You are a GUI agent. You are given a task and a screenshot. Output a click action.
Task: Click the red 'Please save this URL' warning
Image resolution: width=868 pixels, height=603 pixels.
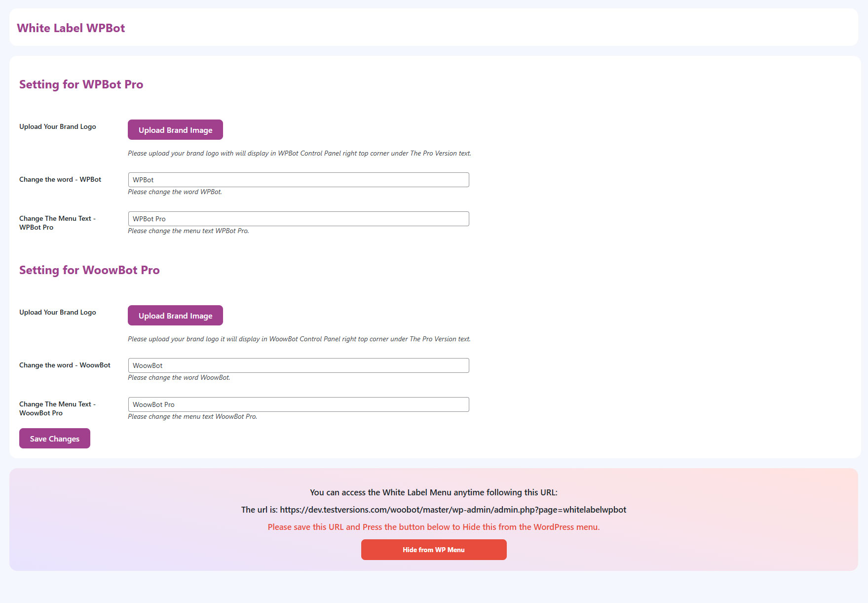click(433, 527)
